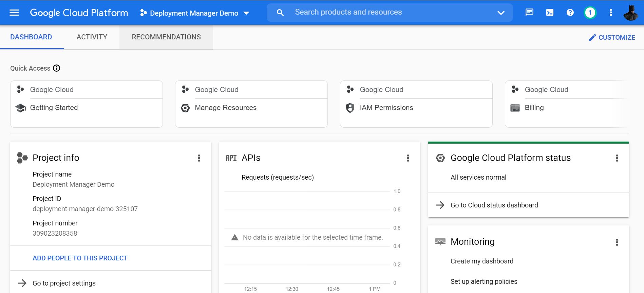Viewport: 644px width, 293px height.
Task: Click the IAM Permissions shield icon
Action: pyautogui.click(x=350, y=108)
